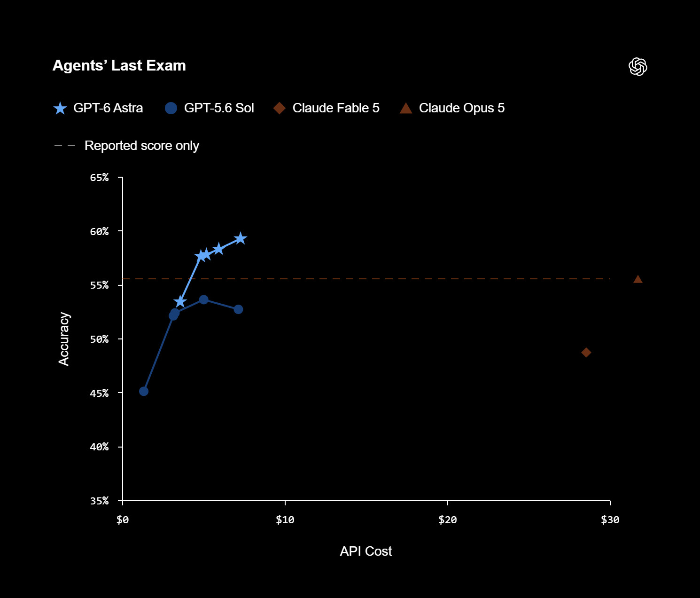Click the "65%" y-axis tick label
This screenshot has height=598, width=700.
coord(99,178)
